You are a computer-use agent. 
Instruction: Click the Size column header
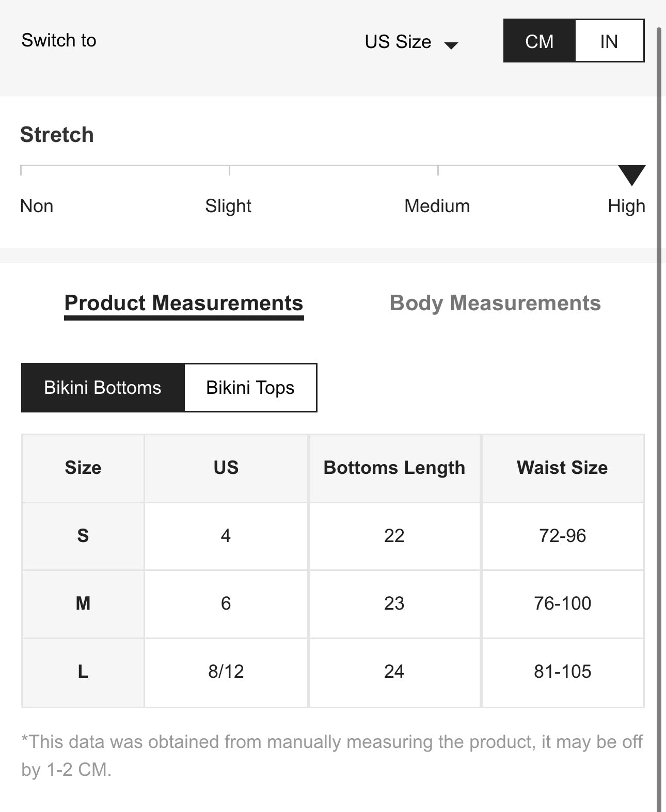83,468
